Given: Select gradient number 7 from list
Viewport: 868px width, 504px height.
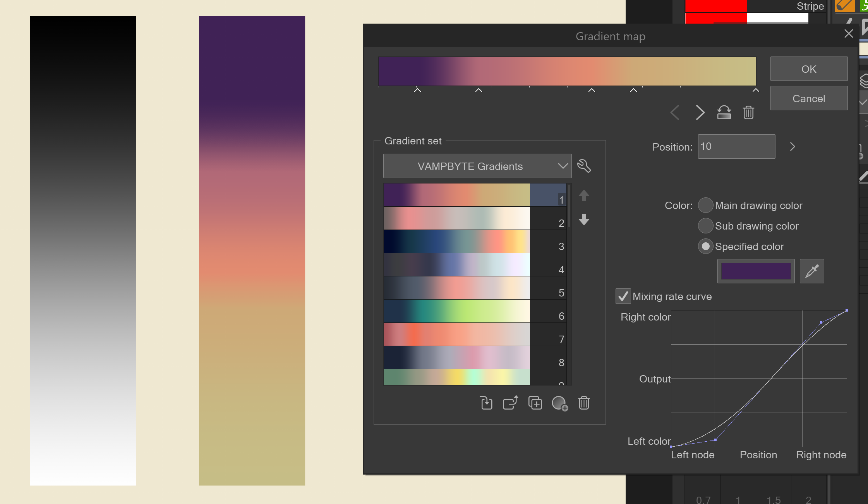Looking at the screenshot, I should click(457, 339).
